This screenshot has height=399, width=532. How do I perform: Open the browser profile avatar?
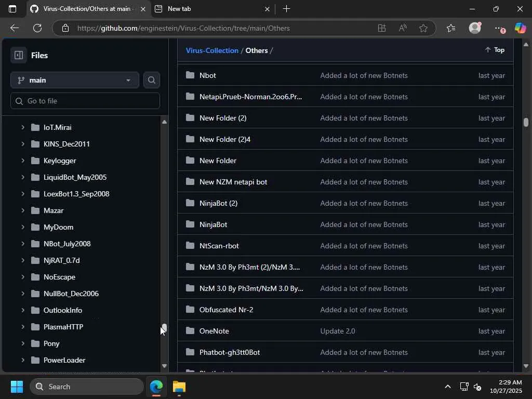[x=475, y=28]
